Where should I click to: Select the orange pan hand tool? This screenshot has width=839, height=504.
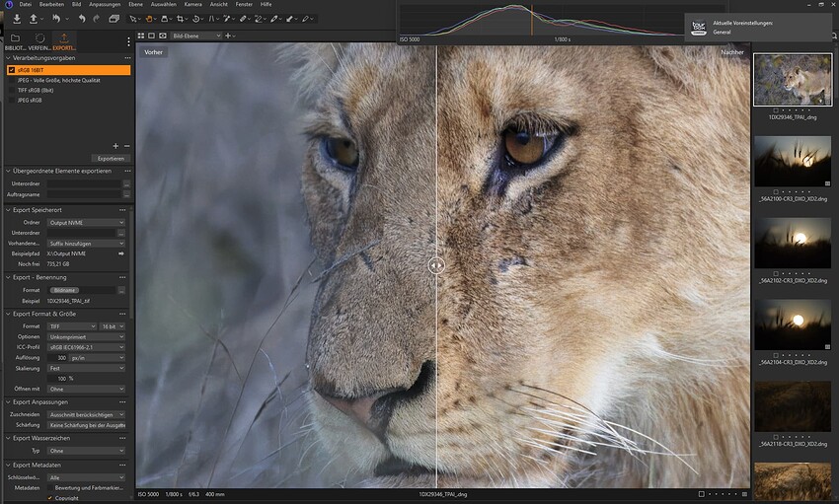tap(149, 19)
